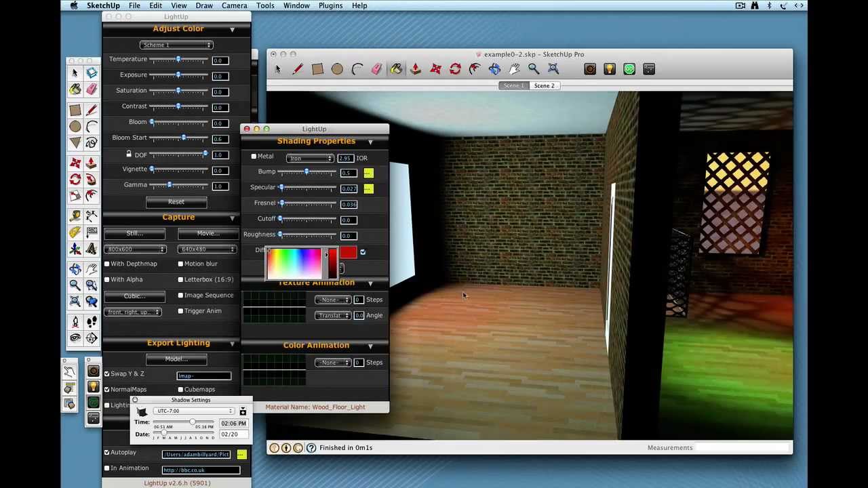
Task: Open the Plugins menu
Action: (330, 5)
